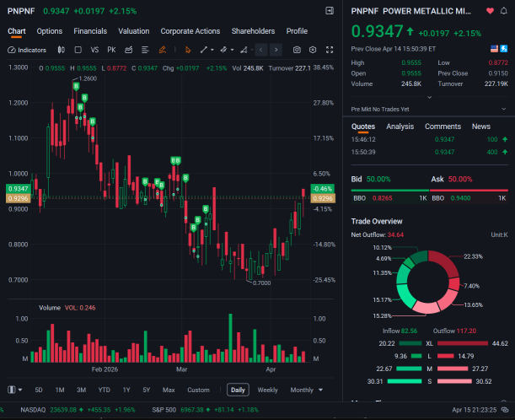
Task: Expand the channel tool dropdown arrow
Action: coord(232,50)
